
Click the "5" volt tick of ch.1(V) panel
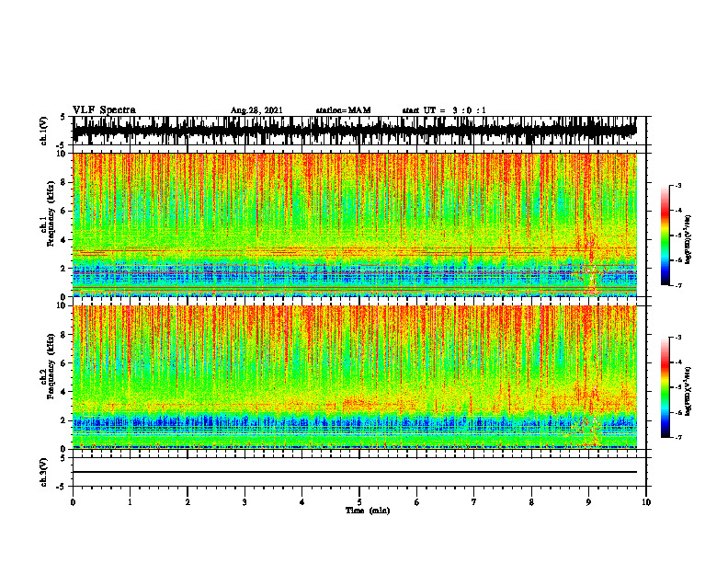(x=63, y=117)
